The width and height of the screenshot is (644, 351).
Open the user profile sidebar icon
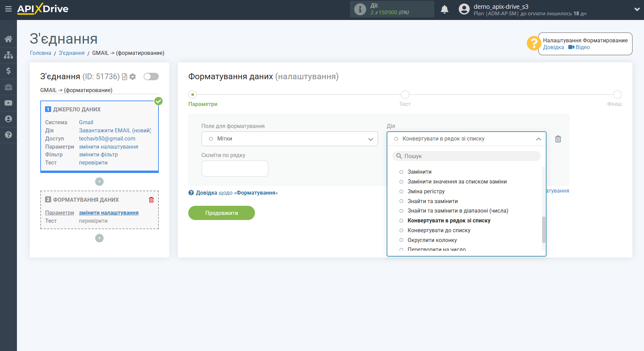pos(8,119)
